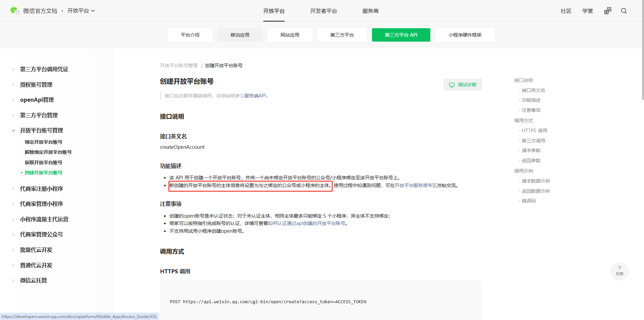The height and width of the screenshot is (320, 644).
Task: Jump to 调用方式 in page outline
Action: tap(524, 121)
